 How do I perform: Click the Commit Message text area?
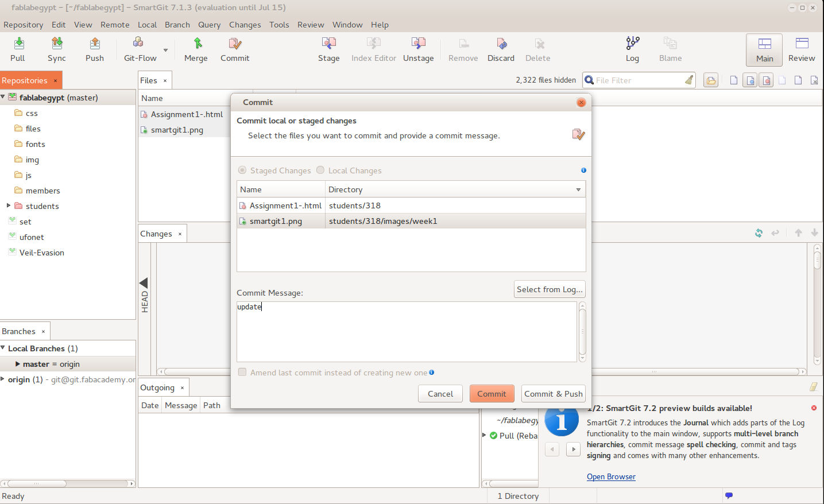click(407, 332)
